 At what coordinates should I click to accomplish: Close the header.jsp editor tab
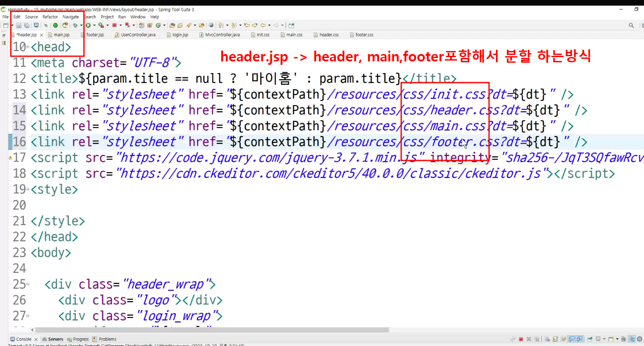(42, 35)
